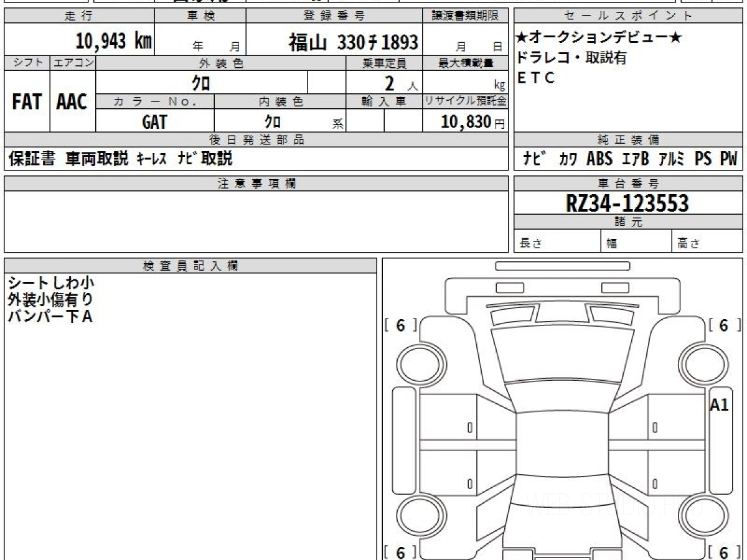747x560 pixels.
Task: Select the 保証書 entry
Action: tap(32, 159)
